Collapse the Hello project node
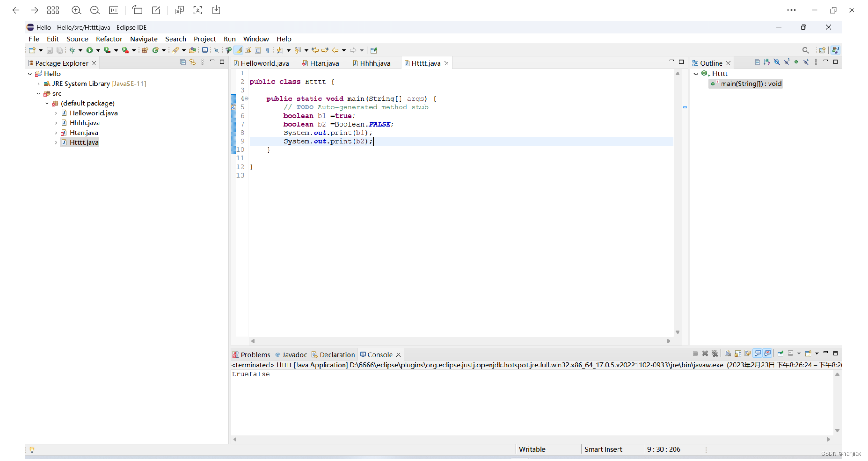Viewport: 868px width, 461px height. coord(30,74)
